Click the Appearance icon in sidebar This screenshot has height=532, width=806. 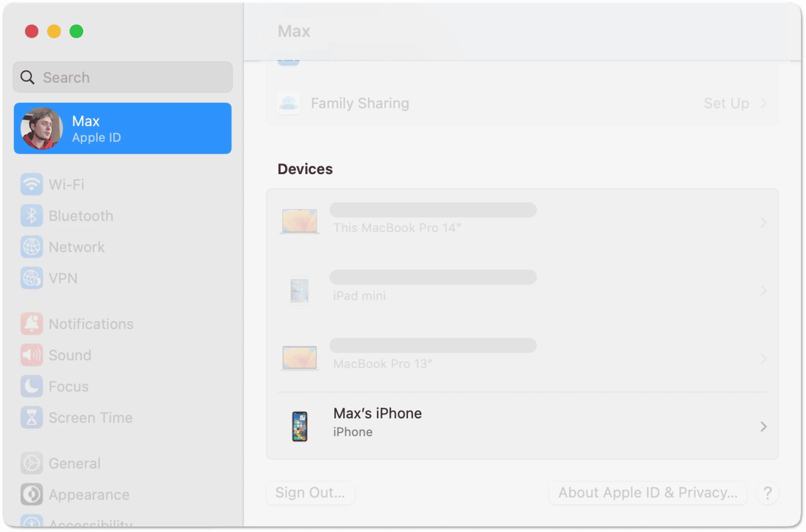32,495
